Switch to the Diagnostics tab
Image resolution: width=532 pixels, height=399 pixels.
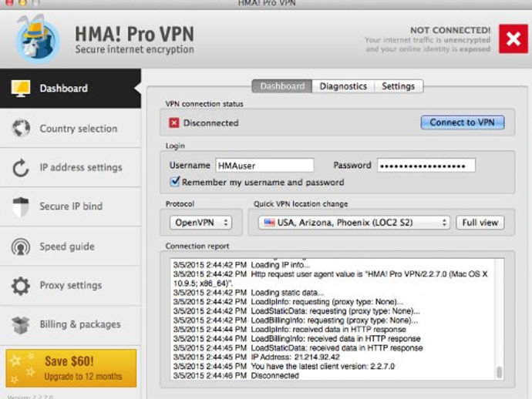[343, 86]
